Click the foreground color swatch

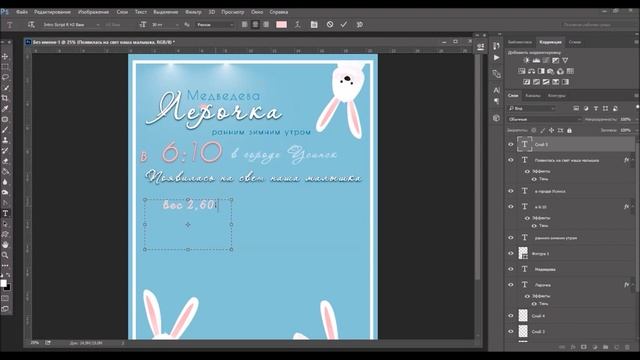click(3, 283)
